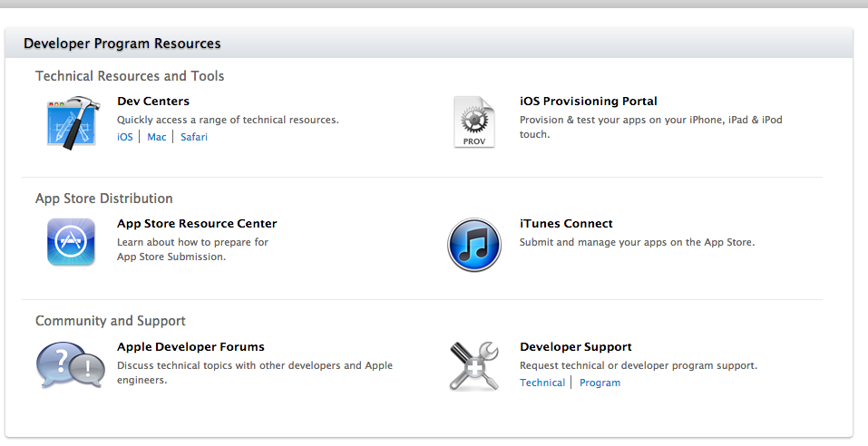The image size is (868, 446).
Task: Click the Apple Developer Forums heading
Action: click(191, 347)
